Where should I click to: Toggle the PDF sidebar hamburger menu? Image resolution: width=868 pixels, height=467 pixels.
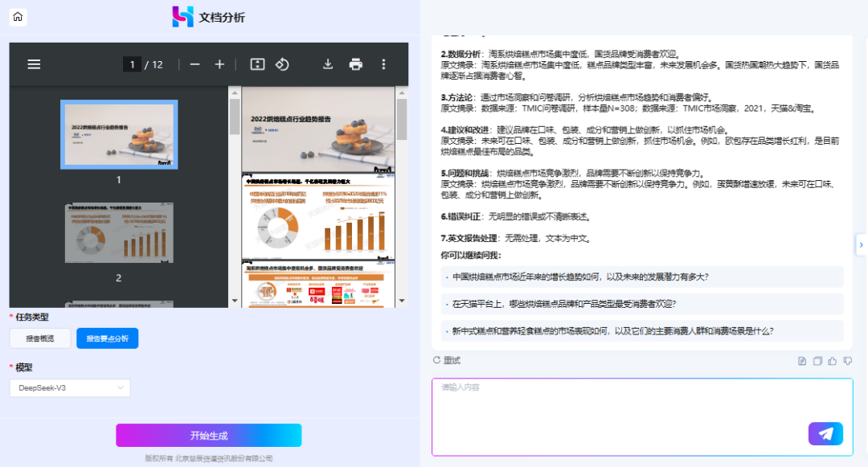[34, 64]
